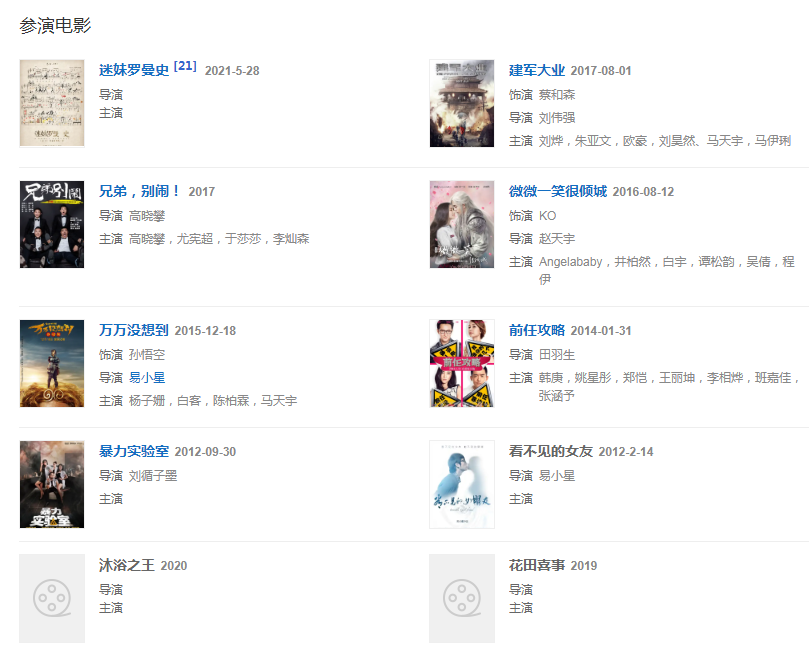Screen dimensions: 811x650
Task: Click the 看不见的女友 movie title
Action: (x=550, y=451)
